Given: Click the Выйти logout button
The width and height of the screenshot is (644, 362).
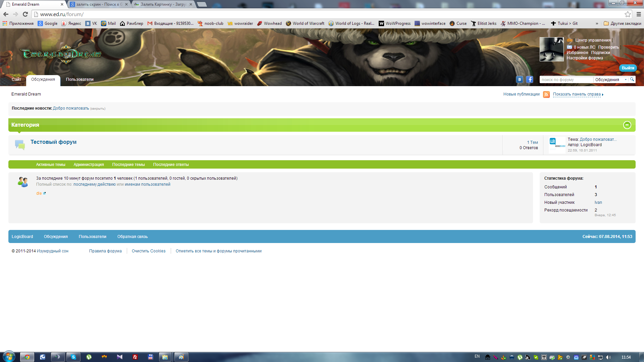Looking at the screenshot, I should [628, 68].
